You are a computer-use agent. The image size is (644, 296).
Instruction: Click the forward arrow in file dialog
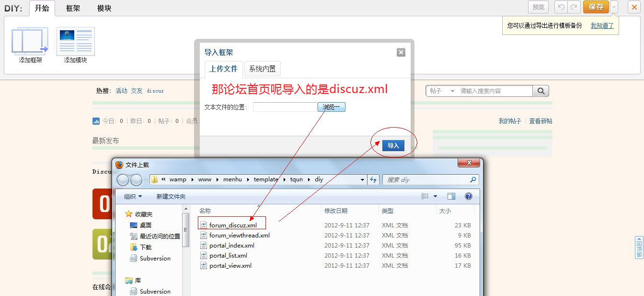tap(136, 179)
